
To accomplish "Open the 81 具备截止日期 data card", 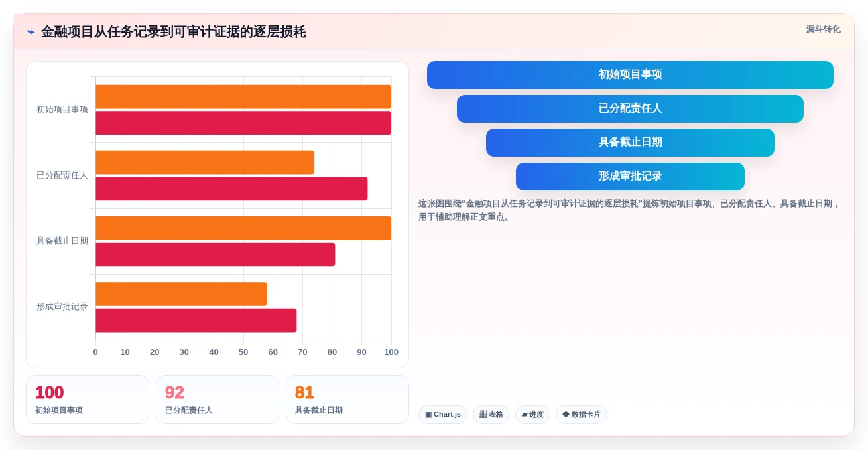I will pyautogui.click(x=347, y=400).
